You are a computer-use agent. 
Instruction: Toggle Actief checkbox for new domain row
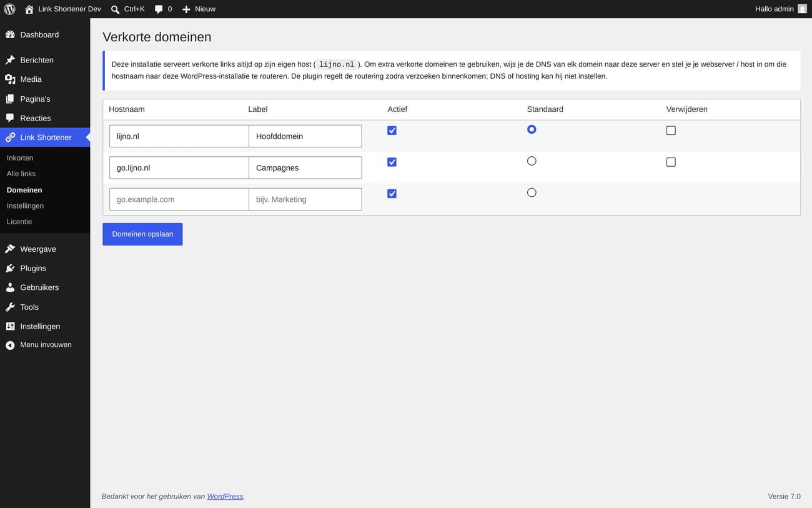[392, 194]
